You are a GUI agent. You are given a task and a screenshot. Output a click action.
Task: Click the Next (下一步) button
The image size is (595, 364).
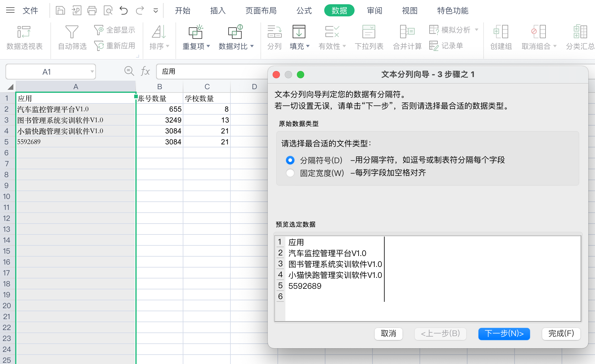[x=504, y=334]
